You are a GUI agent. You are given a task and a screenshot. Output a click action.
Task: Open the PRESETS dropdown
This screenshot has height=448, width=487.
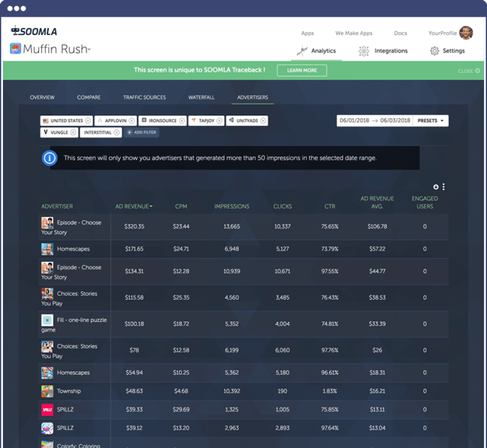(x=430, y=120)
